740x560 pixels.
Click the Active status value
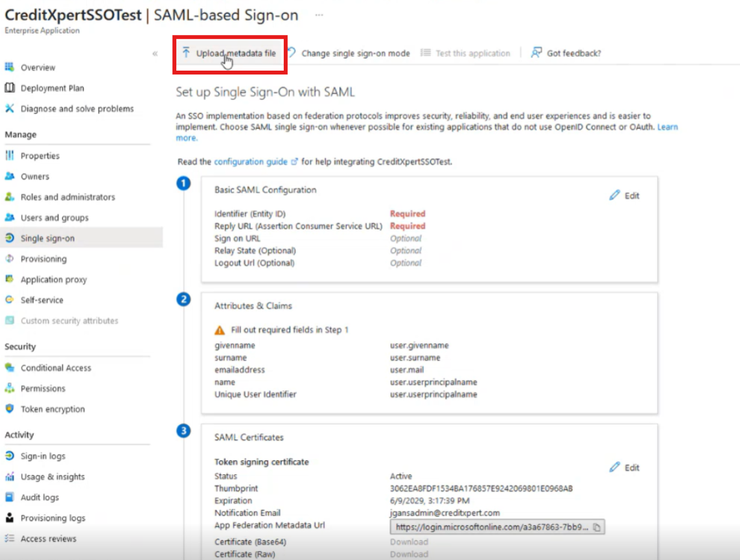click(400, 476)
